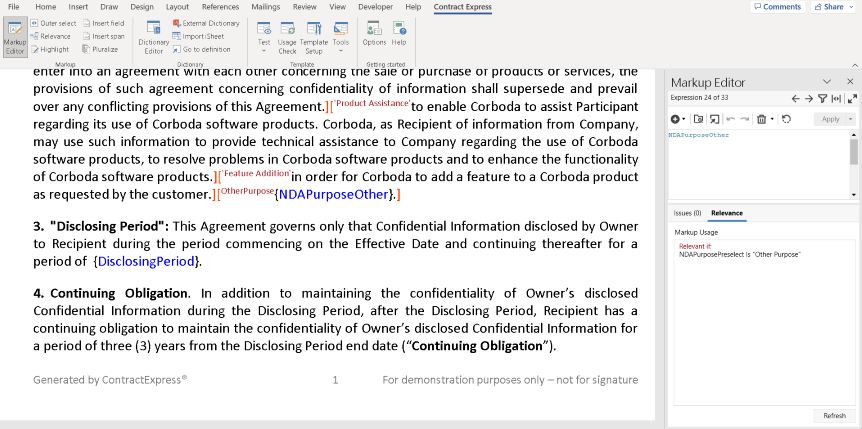The image size is (862, 429).
Task: Open the File menu
Action: (14, 7)
